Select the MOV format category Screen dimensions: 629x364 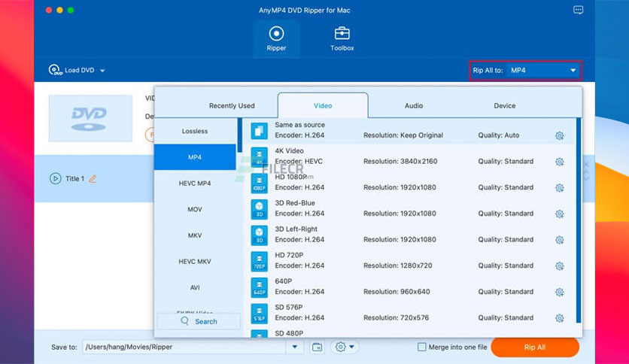(x=195, y=209)
